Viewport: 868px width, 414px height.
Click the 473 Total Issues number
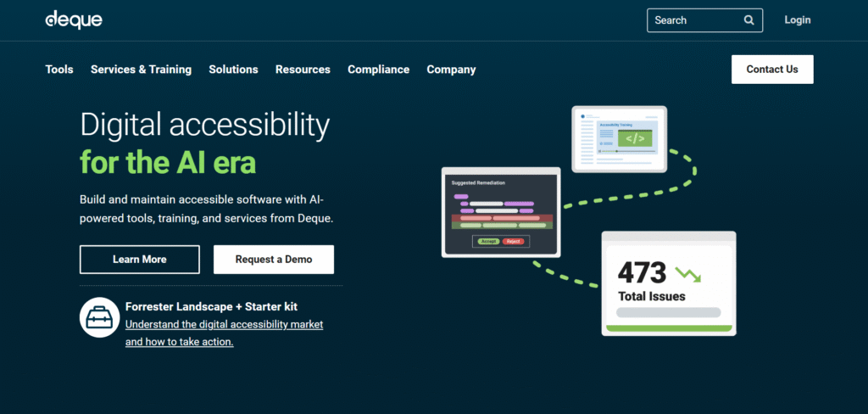642,273
